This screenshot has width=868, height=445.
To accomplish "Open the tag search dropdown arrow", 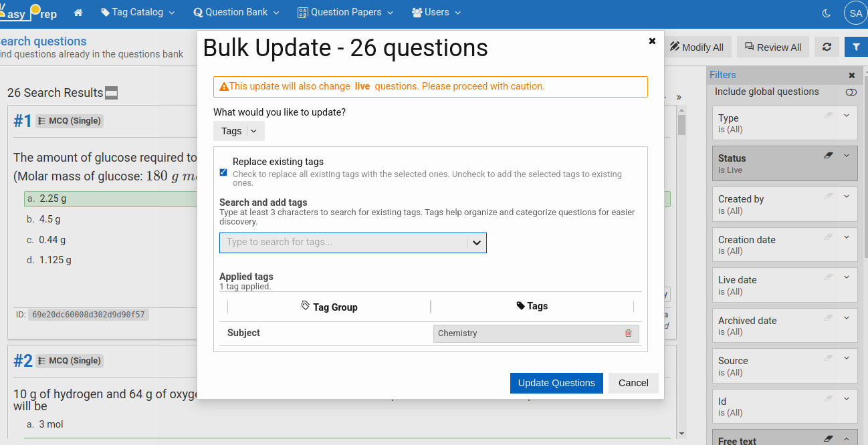I will (476, 243).
